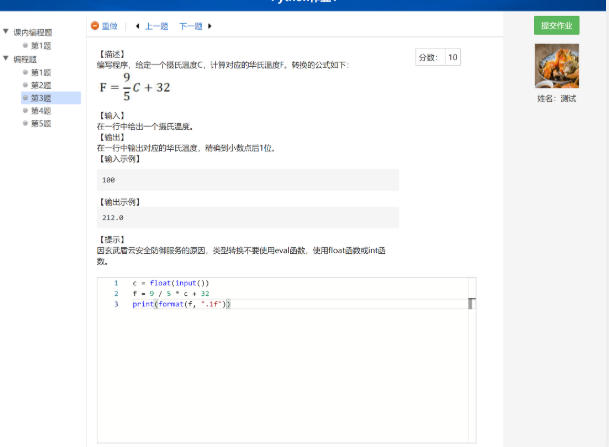This screenshot has height=447, width=609.
Task: Click the 重做 reset link text
Action: (x=109, y=26)
